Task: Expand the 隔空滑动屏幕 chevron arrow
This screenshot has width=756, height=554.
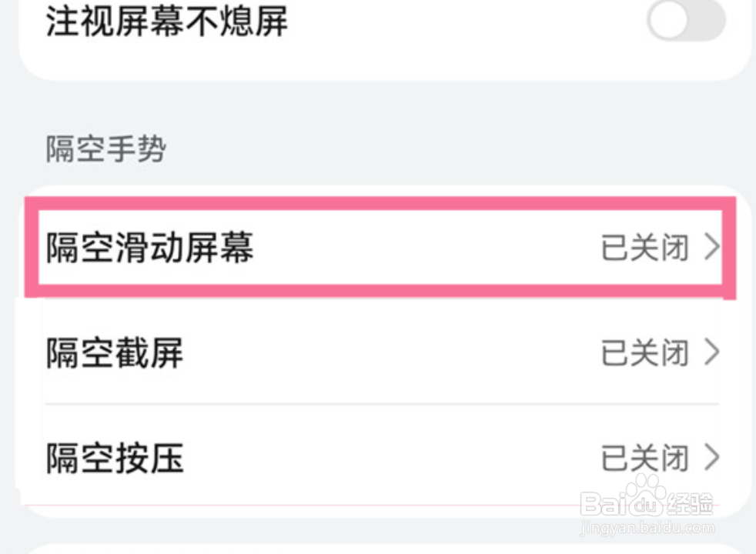Action: (x=712, y=248)
